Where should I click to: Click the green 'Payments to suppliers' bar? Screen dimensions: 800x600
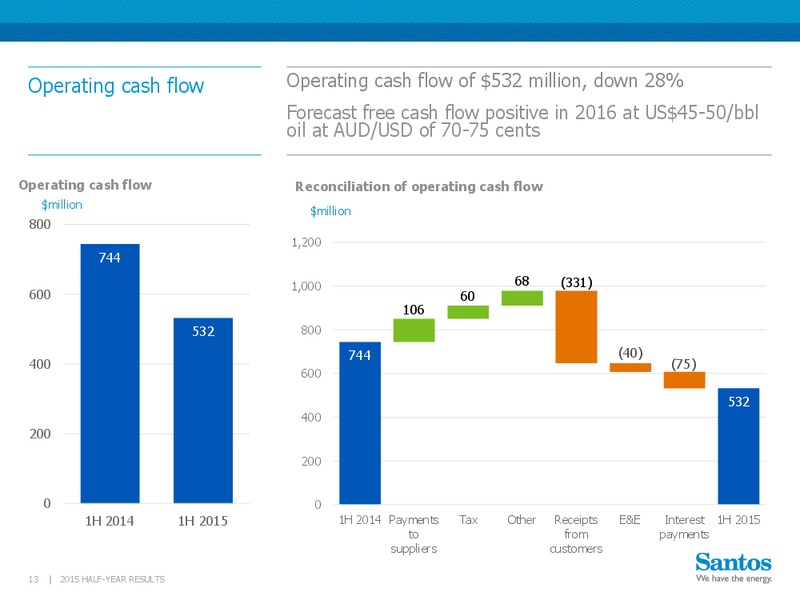[414, 330]
